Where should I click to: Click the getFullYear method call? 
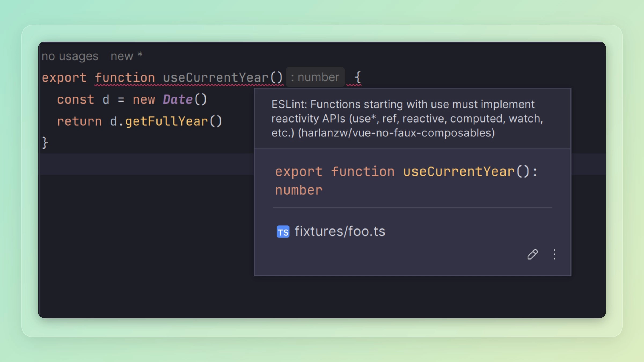[166, 121]
